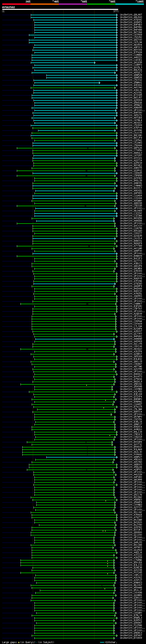Click the green ~80% identity legend segment

pos(101,4)
